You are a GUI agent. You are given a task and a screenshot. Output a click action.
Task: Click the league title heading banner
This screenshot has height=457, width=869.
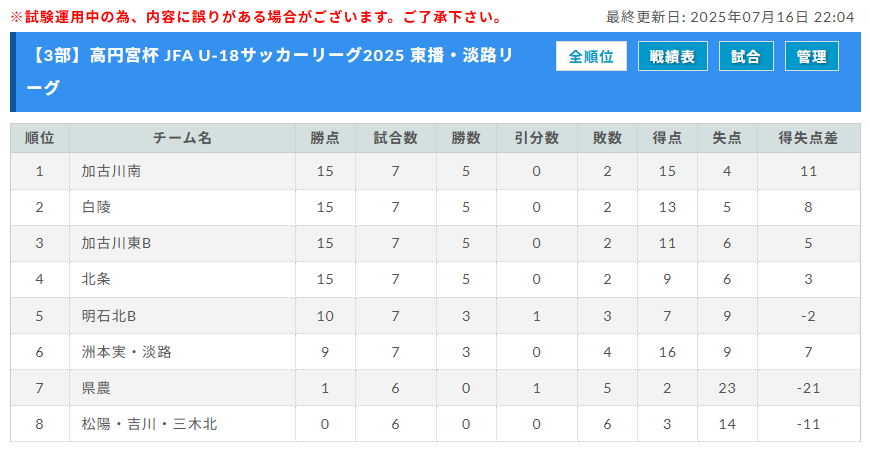tap(270, 71)
